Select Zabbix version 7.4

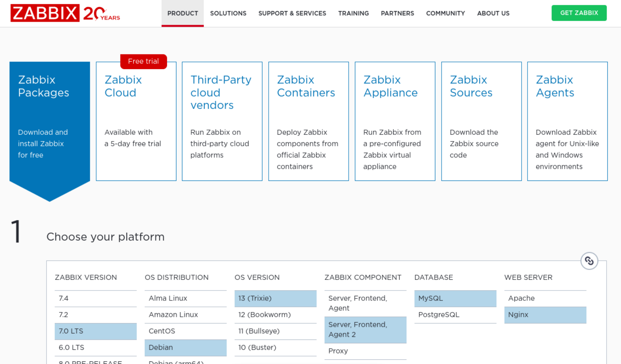96,298
